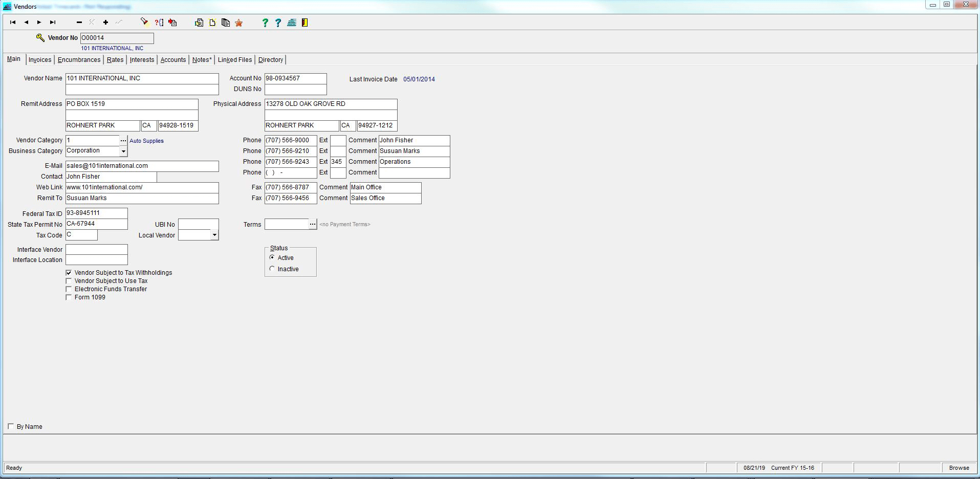
Task: Switch to the Rates tab
Action: point(115,60)
